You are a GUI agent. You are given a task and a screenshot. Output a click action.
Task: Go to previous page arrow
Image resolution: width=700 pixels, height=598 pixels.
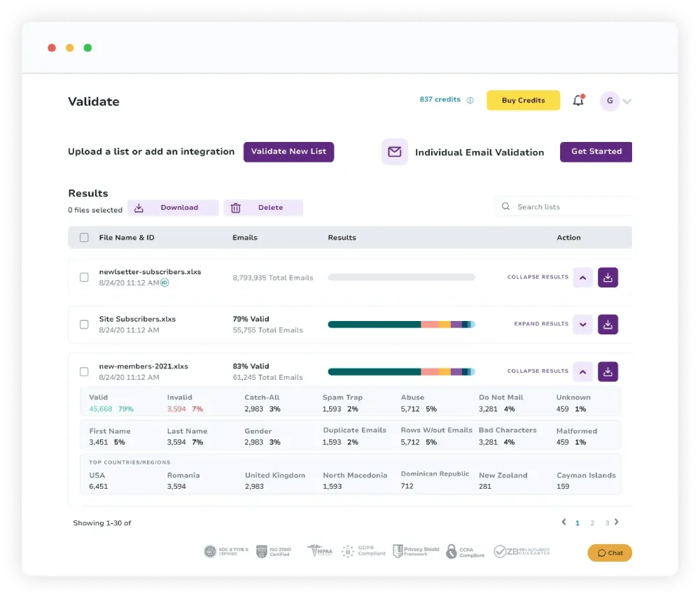tap(563, 522)
